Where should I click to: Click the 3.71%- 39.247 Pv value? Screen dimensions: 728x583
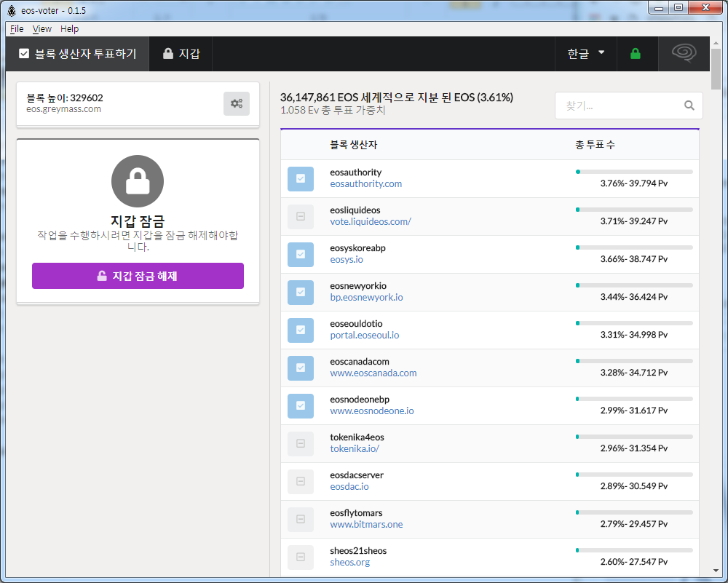click(634, 221)
